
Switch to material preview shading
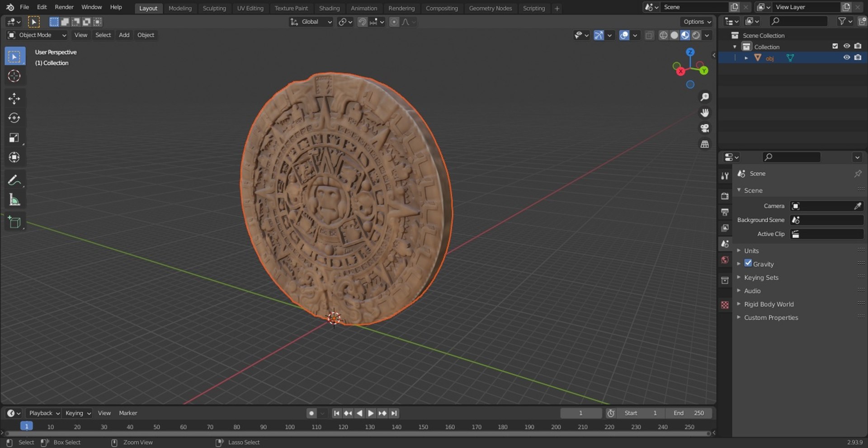pyautogui.click(x=685, y=35)
